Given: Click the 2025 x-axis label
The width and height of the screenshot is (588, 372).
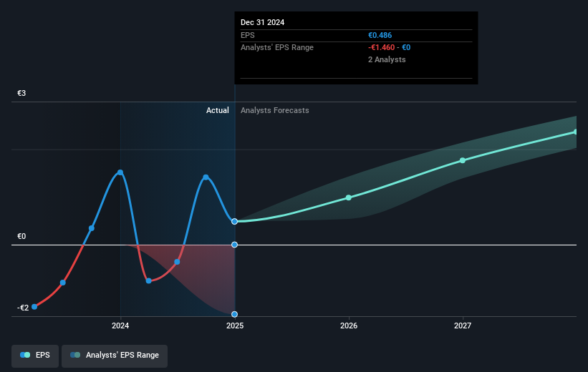Looking at the screenshot, I should click(x=235, y=325).
